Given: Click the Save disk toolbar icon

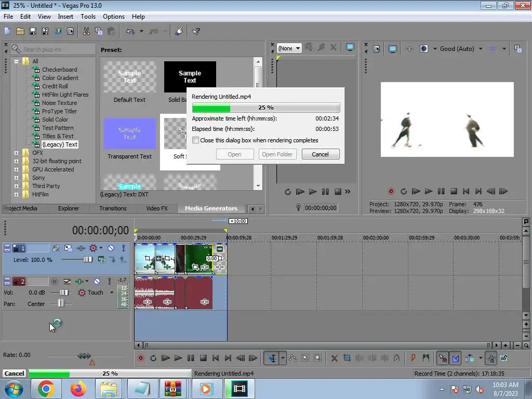Looking at the screenshot, I should click(x=33, y=31).
